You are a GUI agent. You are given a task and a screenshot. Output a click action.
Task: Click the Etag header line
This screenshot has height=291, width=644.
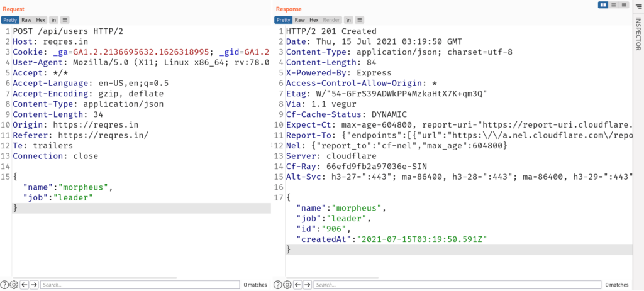coord(387,94)
